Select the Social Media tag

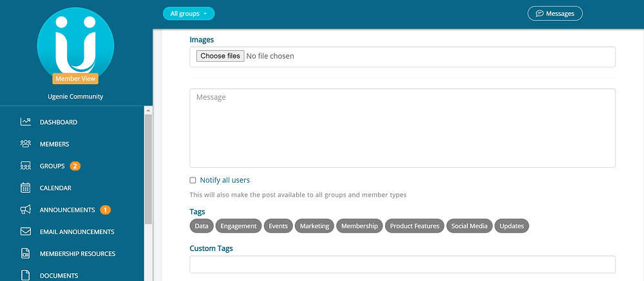pos(469,226)
